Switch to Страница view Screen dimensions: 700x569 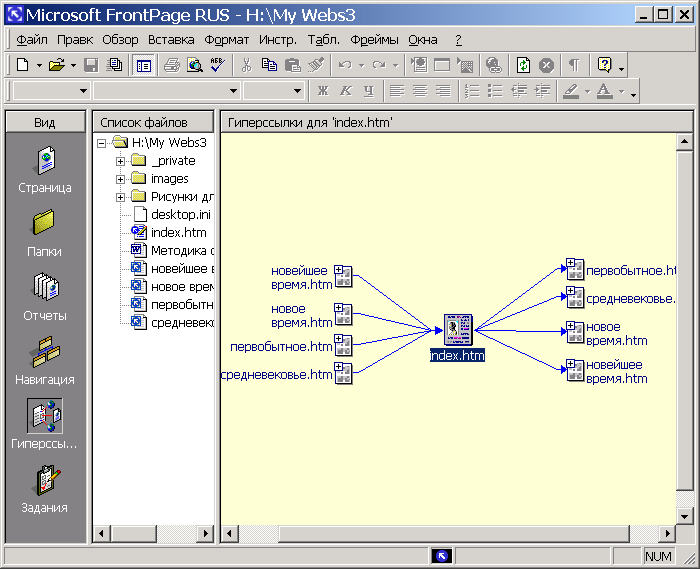[45, 170]
